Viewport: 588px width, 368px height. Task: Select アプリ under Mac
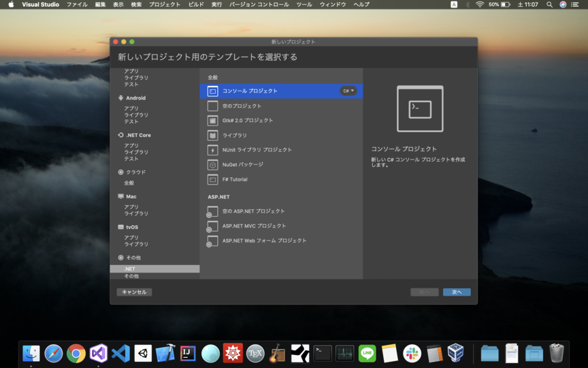(x=131, y=207)
